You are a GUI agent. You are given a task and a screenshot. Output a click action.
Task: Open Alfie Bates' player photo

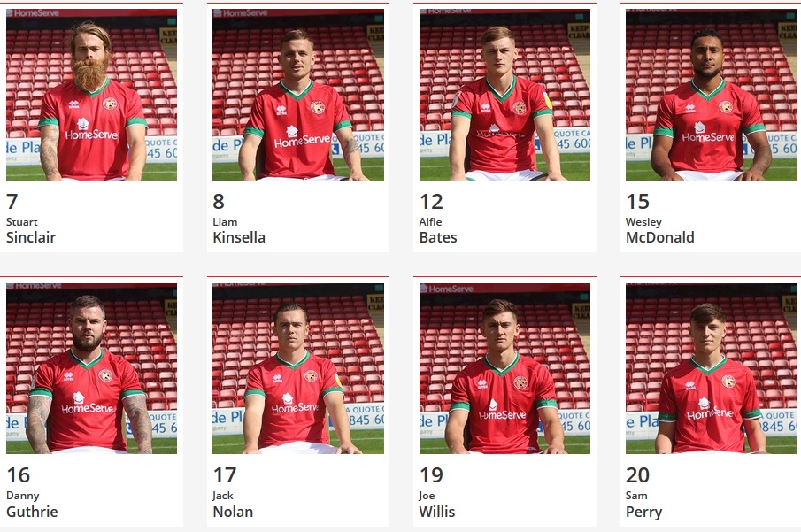504,95
